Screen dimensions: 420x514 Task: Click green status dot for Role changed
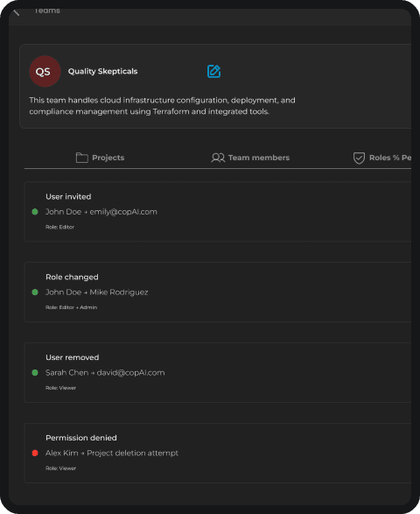35,292
